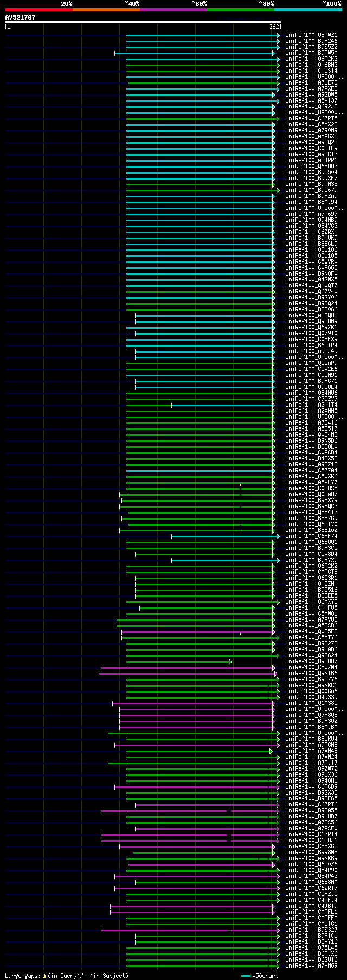Select subject label UniRef100_Q8H4T2
Image resolution: width=347 pixels, height=980 pixels.
[311, 512]
